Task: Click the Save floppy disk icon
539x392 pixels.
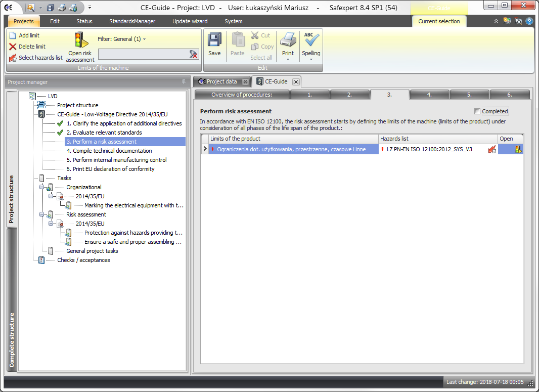Action: 214,41
